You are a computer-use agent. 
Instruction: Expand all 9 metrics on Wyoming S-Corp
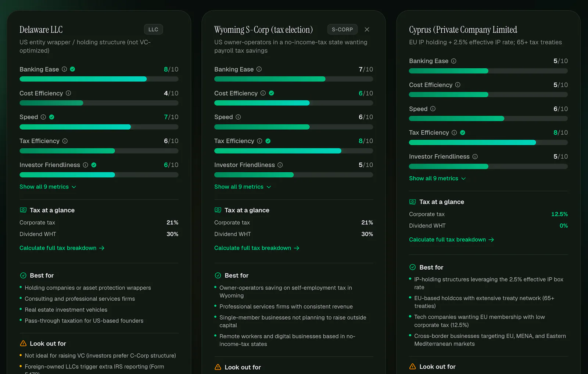[243, 187]
